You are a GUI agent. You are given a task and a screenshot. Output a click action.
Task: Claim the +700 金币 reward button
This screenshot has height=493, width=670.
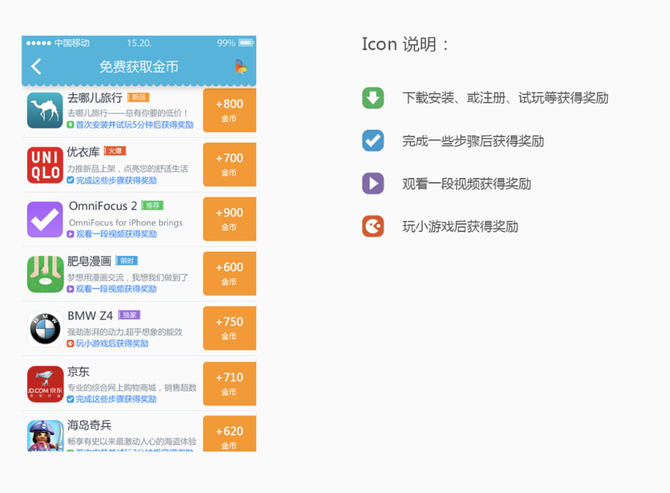(229, 165)
